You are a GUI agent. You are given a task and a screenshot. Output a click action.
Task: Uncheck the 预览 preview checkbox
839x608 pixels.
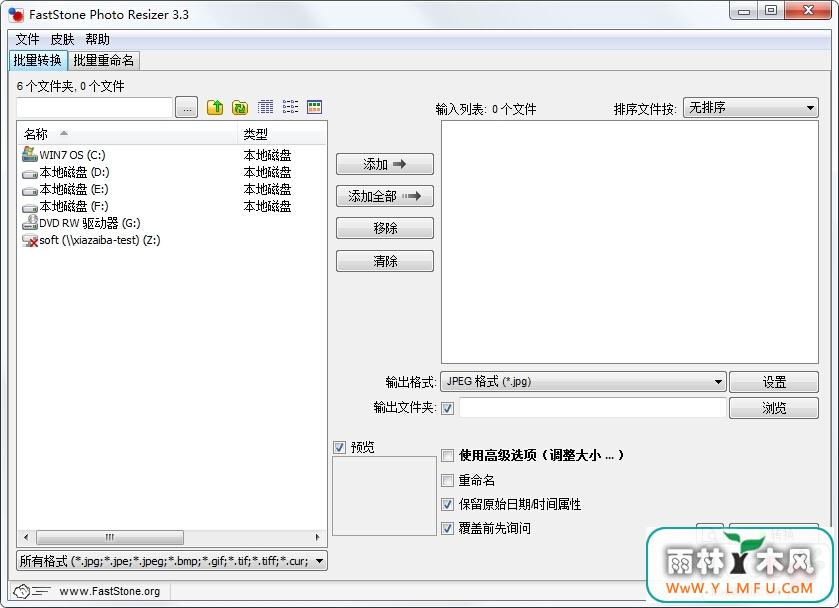[339, 447]
